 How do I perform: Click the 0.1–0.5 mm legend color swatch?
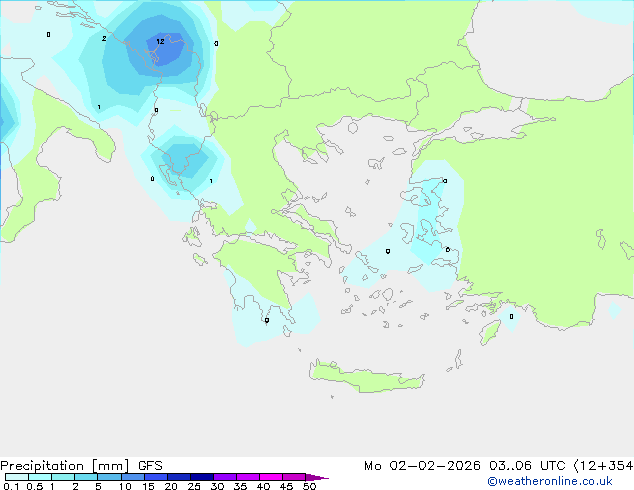[x=17, y=477]
